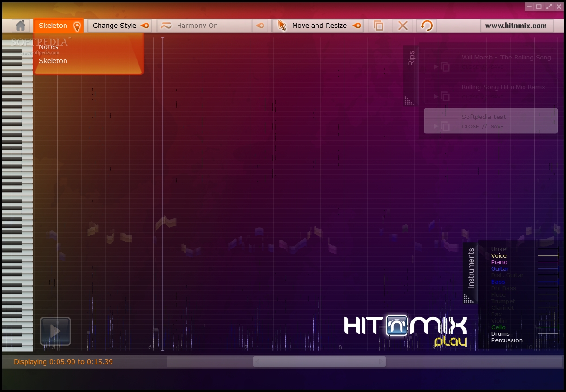
Task: Play the Will Marsh - The Rolling Song rip
Action: [x=435, y=67]
